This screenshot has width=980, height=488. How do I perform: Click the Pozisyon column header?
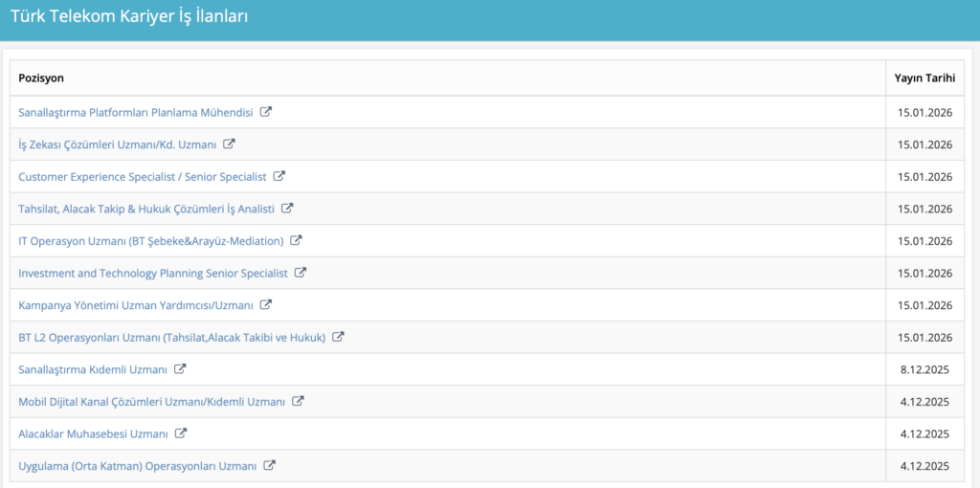41,78
